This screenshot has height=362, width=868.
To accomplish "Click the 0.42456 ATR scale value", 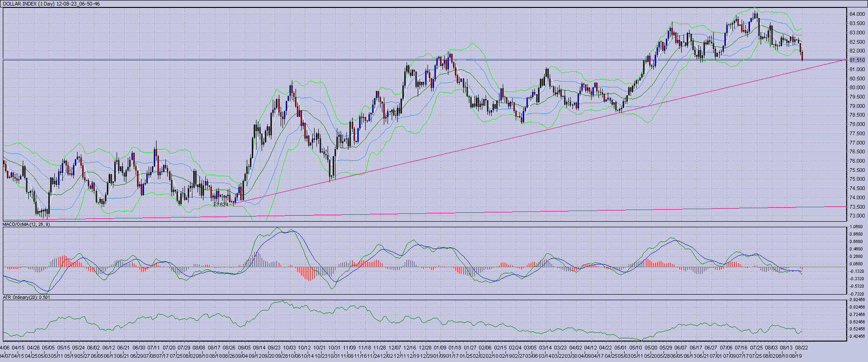I will pos(857,336).
